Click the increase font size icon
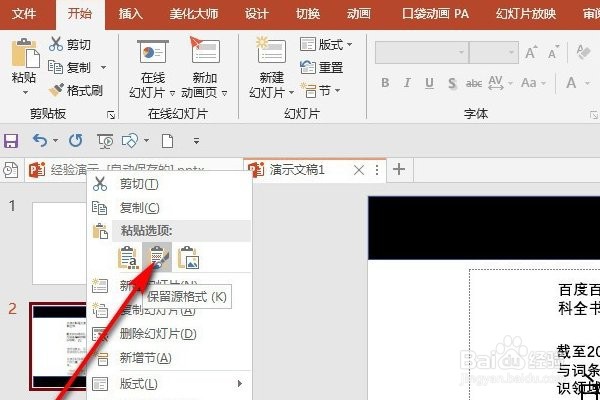 click(x=531, y=52)
